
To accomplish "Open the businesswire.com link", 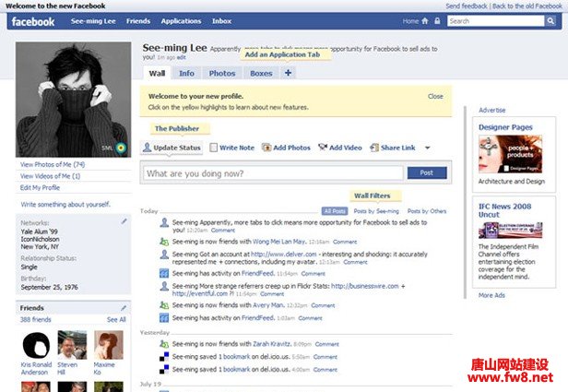I will point(365,286).
